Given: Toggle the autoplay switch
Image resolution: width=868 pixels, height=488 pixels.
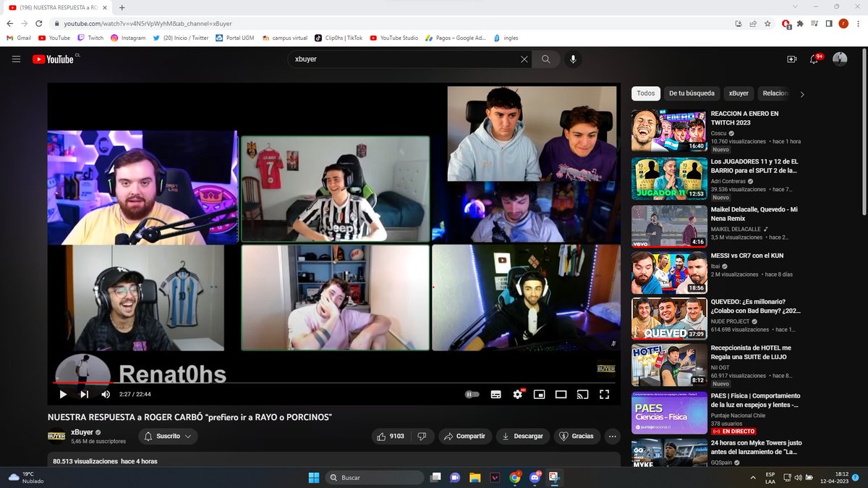Looking at the screenshot, I should tap(472, 394).
